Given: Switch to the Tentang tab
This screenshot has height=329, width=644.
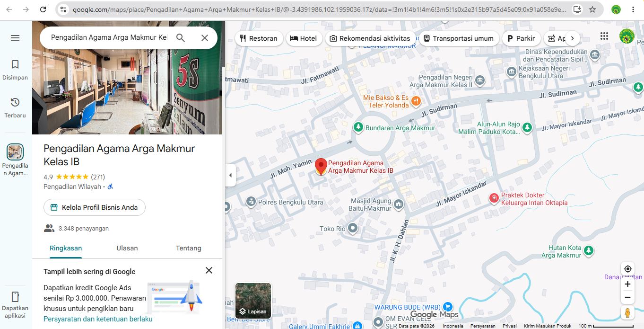Looking at the screenshot, I should coord(189,248).
